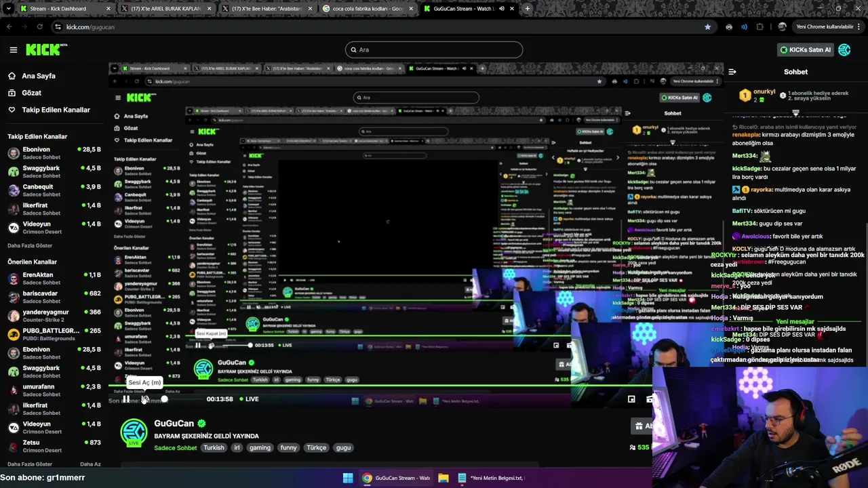This screenshot has width=868, height=488.
Task: Switch to coca cola fabrika kodları tab
Action: click(368, 9)
